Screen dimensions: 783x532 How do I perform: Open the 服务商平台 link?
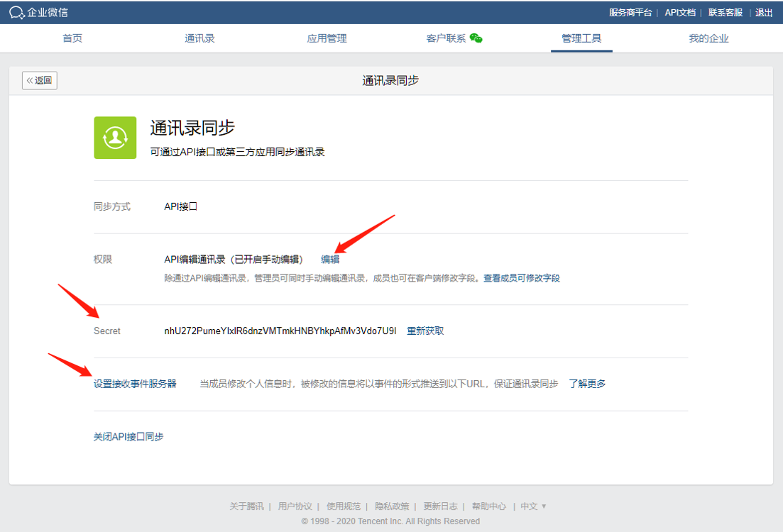pyautogui.click(x=630, y=13)
